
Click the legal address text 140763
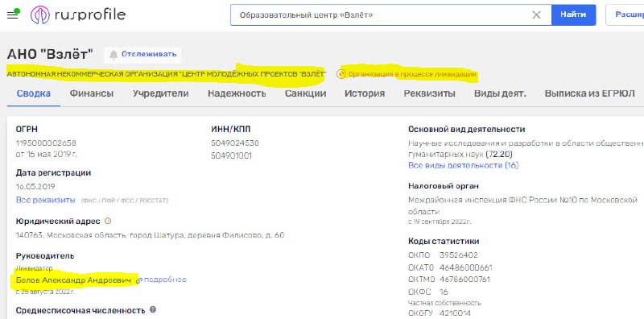pos(150,235)
